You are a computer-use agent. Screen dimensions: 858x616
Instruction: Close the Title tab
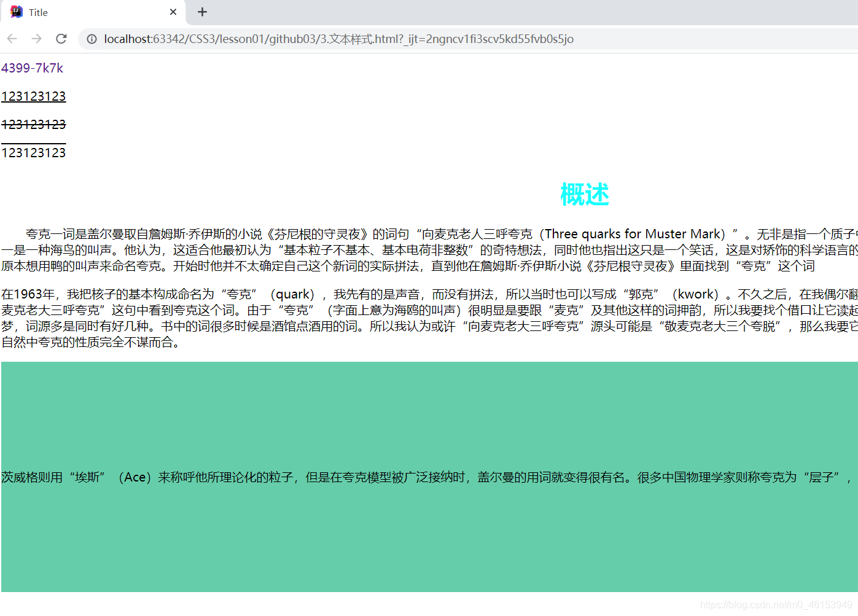[173, 12]
